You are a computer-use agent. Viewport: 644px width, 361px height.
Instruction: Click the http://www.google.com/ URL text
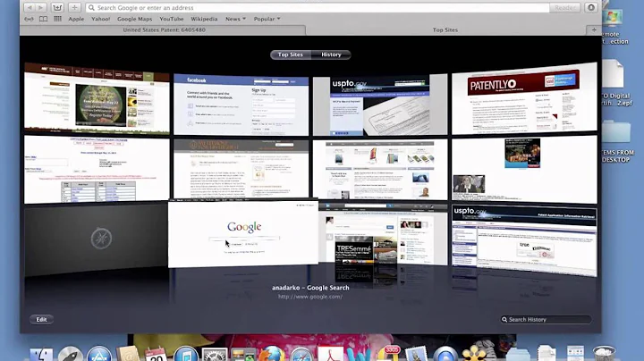(310, 296)
